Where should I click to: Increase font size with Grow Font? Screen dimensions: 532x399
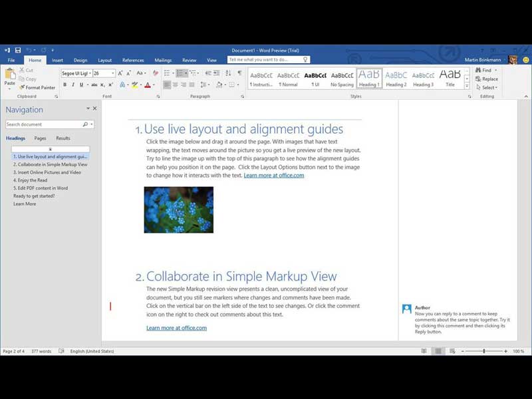(x=120, y=73)
